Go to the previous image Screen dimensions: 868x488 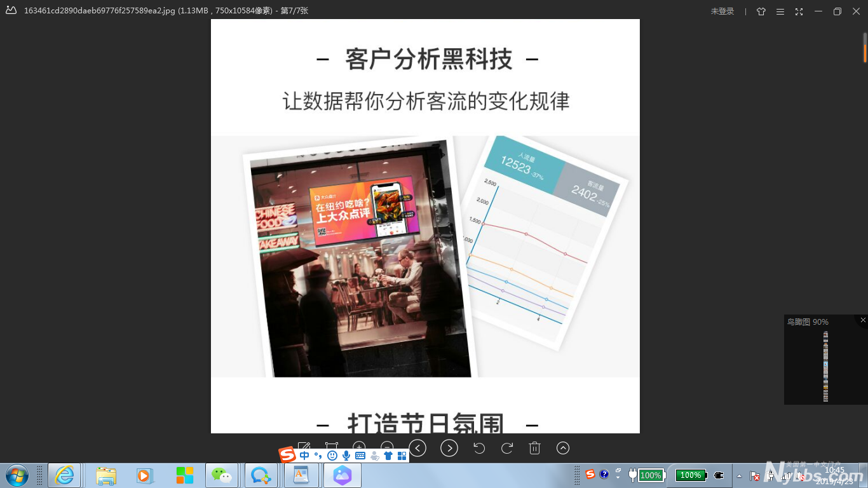[417, 448]
